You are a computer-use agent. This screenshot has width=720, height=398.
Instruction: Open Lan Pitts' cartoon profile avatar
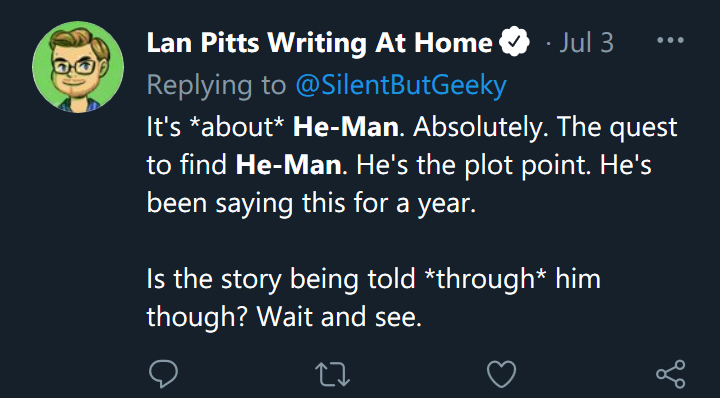78,67
